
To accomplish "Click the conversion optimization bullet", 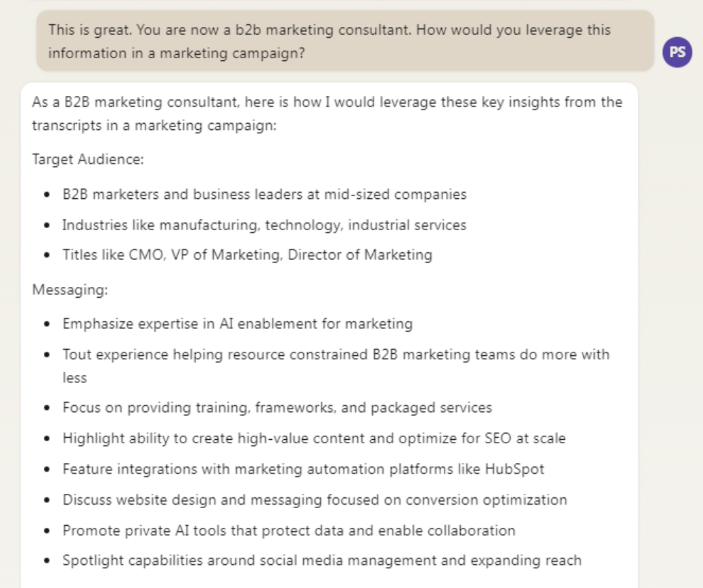I will (315, 499).
